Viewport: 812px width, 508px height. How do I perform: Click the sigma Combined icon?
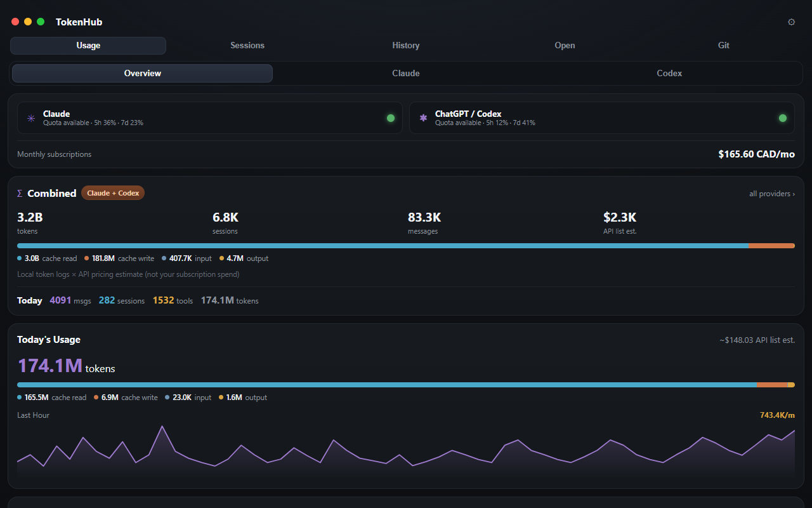point(20,193)
